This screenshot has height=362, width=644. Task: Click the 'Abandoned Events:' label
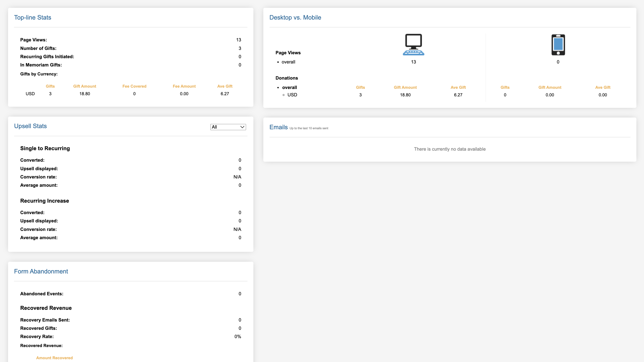coord(42,293)
